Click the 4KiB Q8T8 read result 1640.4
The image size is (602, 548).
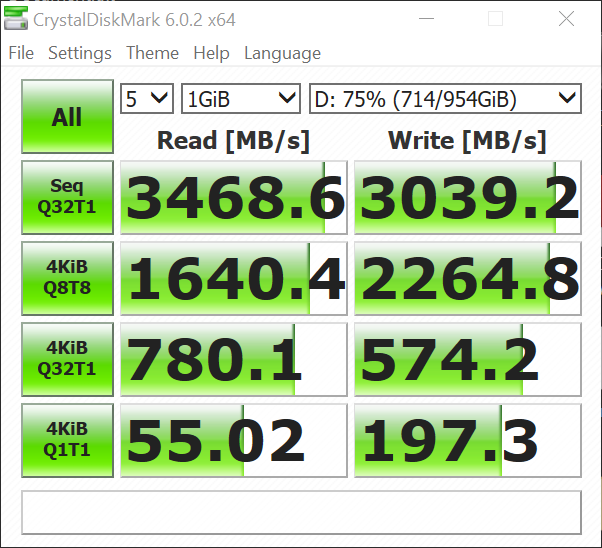[234, 278]
